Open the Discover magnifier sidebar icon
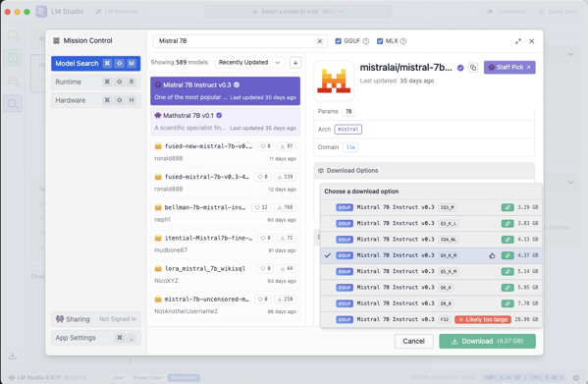Screen dimensions: 588x384 13,103
